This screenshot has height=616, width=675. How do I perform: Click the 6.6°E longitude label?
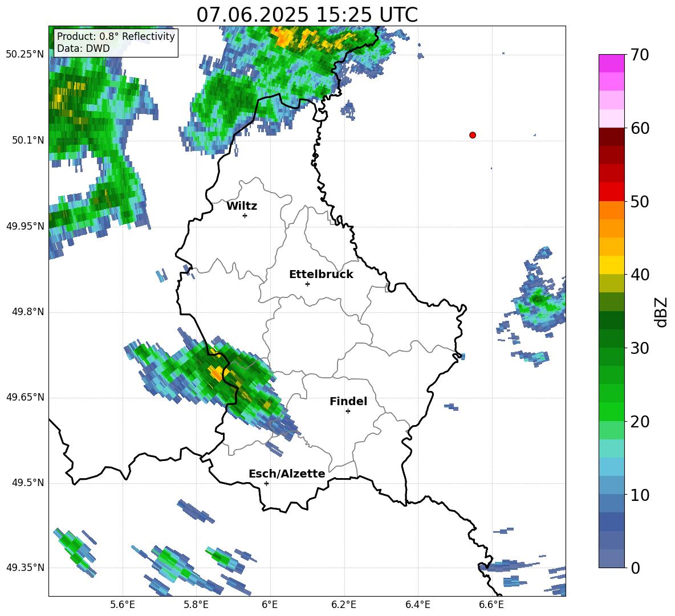pos(491,605)
